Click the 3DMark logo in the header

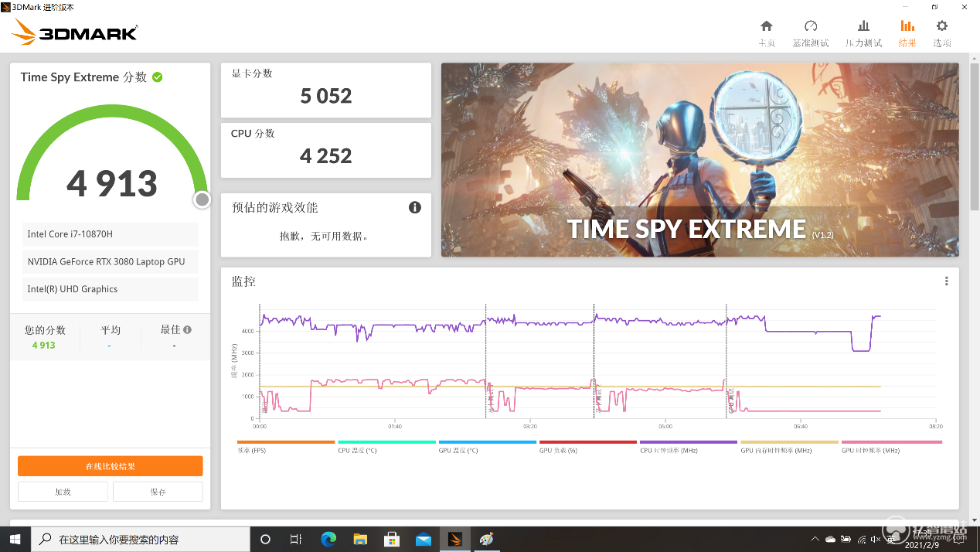click(75, 32)
